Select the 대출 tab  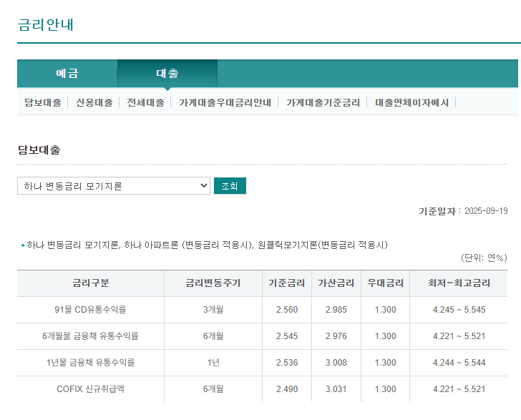[167, 74]
